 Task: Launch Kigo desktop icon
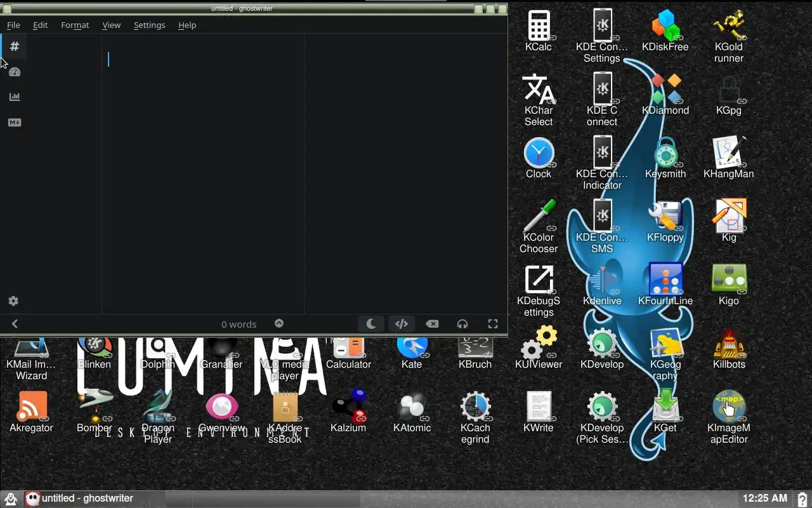click(x=729, y=285)
